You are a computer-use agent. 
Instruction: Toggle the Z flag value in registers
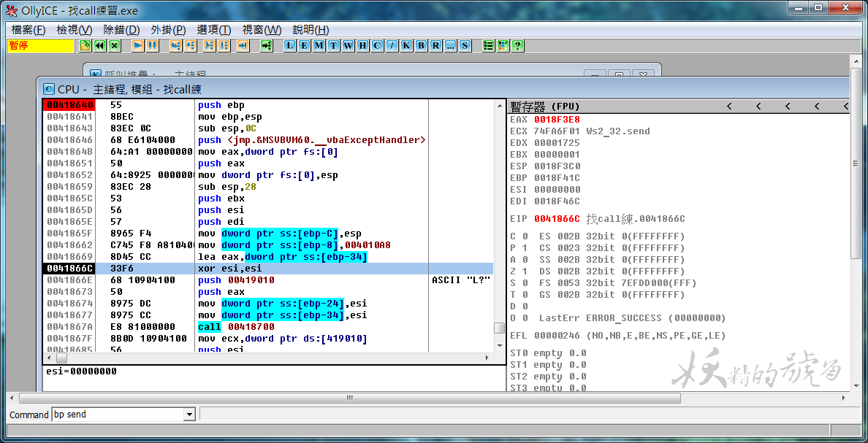525,271
